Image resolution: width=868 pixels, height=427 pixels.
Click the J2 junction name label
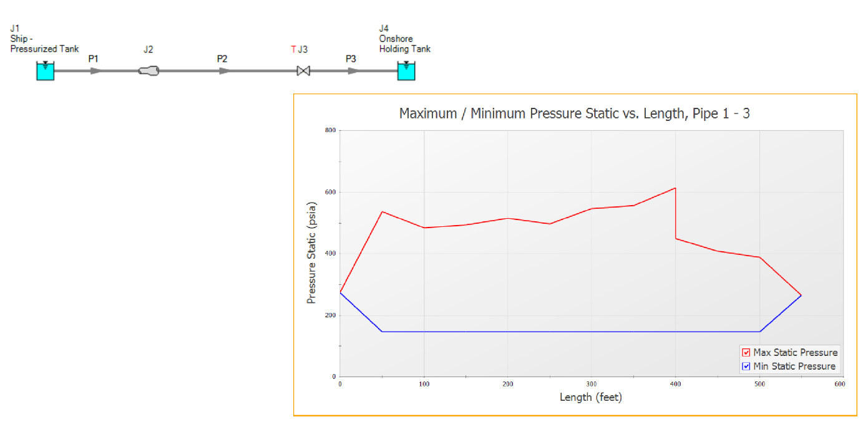tap(148, 49)
